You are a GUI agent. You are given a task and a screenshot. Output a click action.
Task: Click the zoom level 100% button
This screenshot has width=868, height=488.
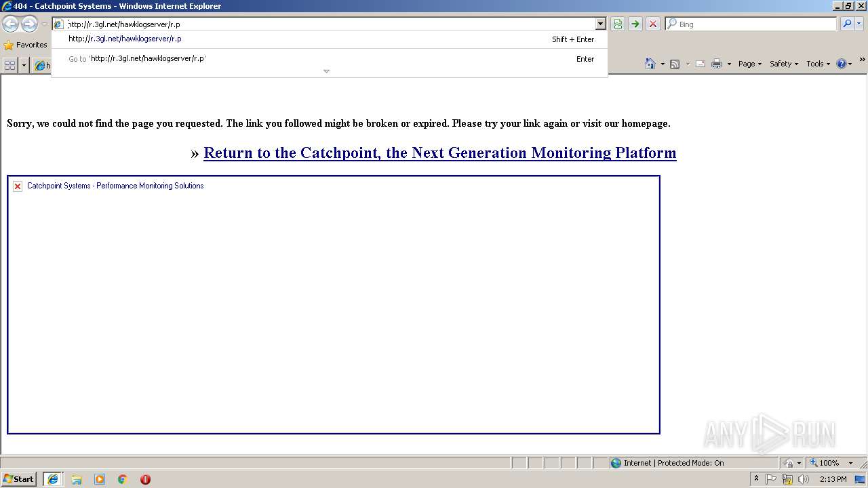click(825, 463)
